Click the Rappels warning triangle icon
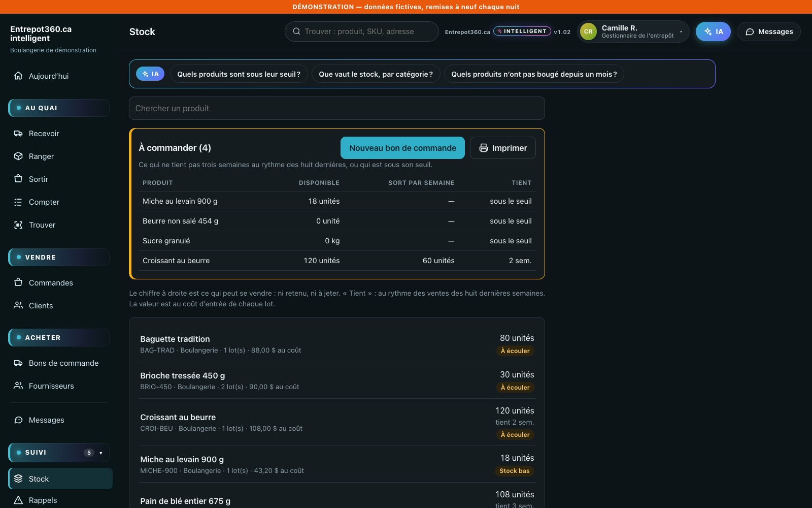 coord(18,500)
